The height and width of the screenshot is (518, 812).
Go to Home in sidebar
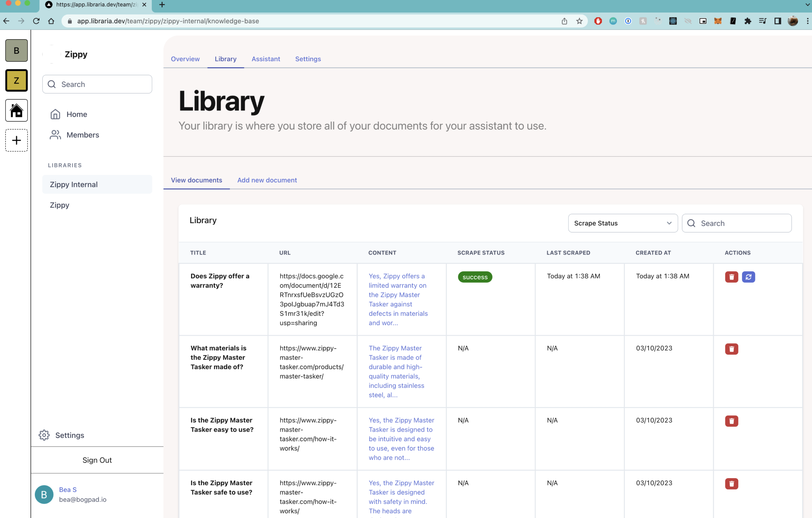coord(77,114)
